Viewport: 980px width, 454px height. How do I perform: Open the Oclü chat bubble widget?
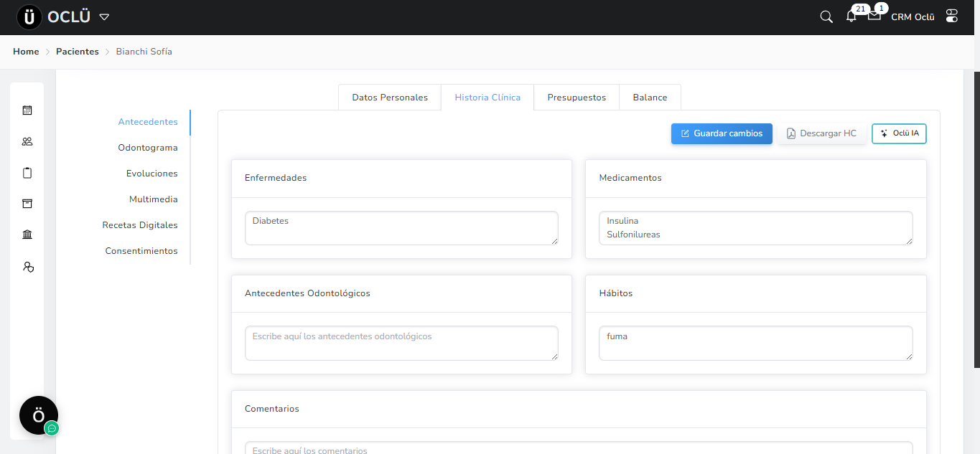[39, 415]
